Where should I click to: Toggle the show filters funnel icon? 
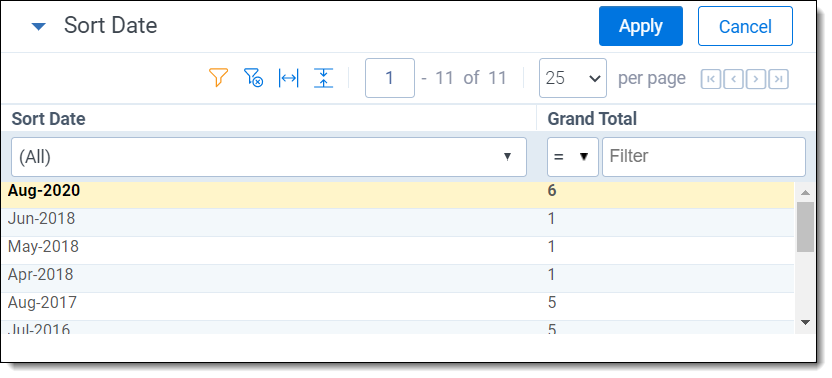[218, 78]
